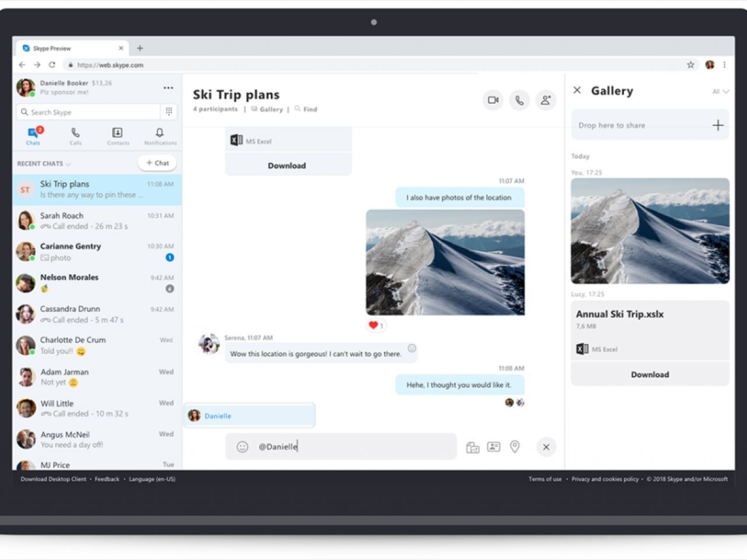Image resolution: width=747 pixels, height=560 pixels.
Task: Open the Will Little conversation
Action: click(x=97, y=408)
